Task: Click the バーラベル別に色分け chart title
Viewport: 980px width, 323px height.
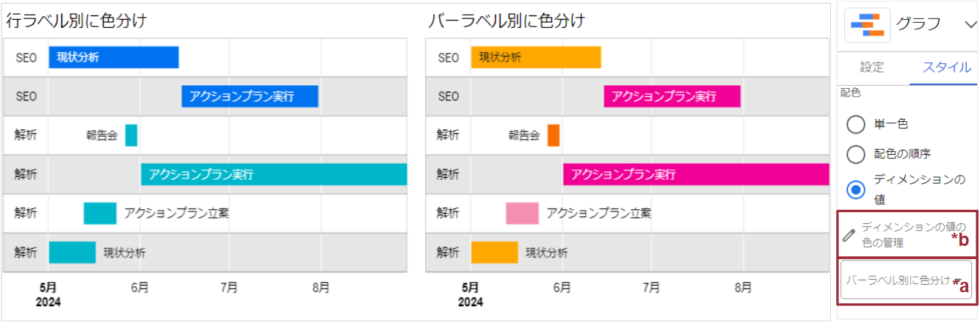Action: coord(507,21)
